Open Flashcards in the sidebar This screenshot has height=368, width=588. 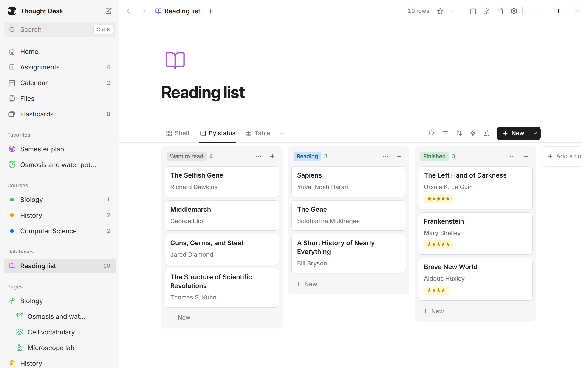click(x=59, y=114)
